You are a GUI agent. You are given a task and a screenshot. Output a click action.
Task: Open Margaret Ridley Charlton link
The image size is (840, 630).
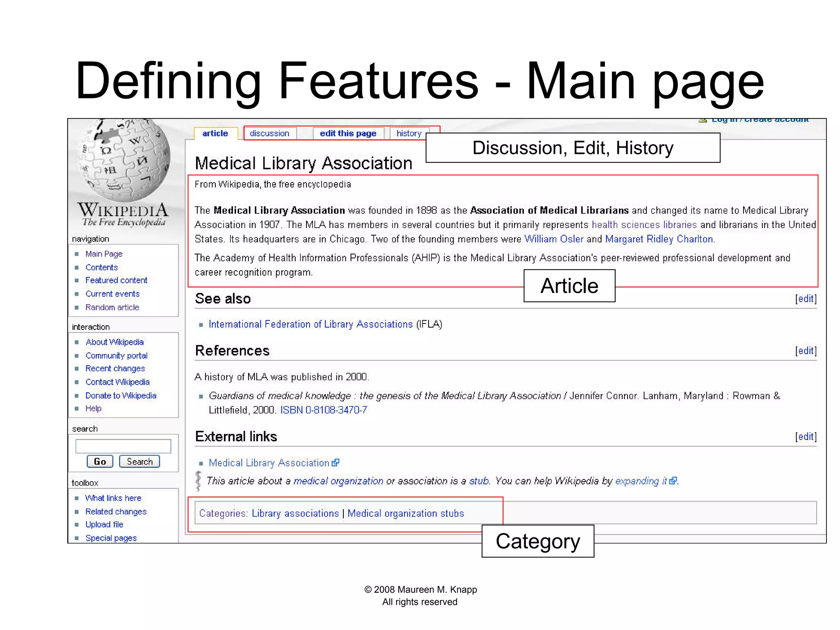(x=660, y=239)
